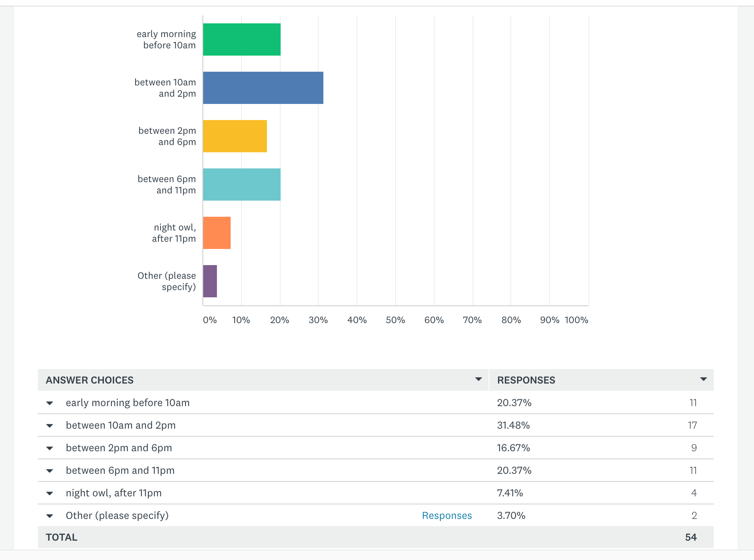Expand the 'night owl, after 11pm' row arrow
Screen dimensions: 754x560
pos(50,493)
